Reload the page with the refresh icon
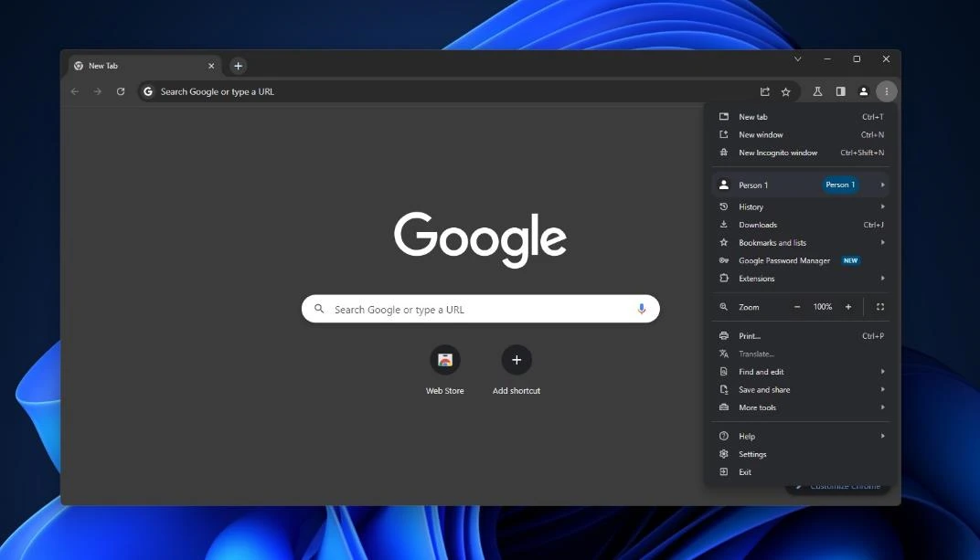The width and height of the screenshot is (980, 560). pyautogui.click(x=121, y=91)
